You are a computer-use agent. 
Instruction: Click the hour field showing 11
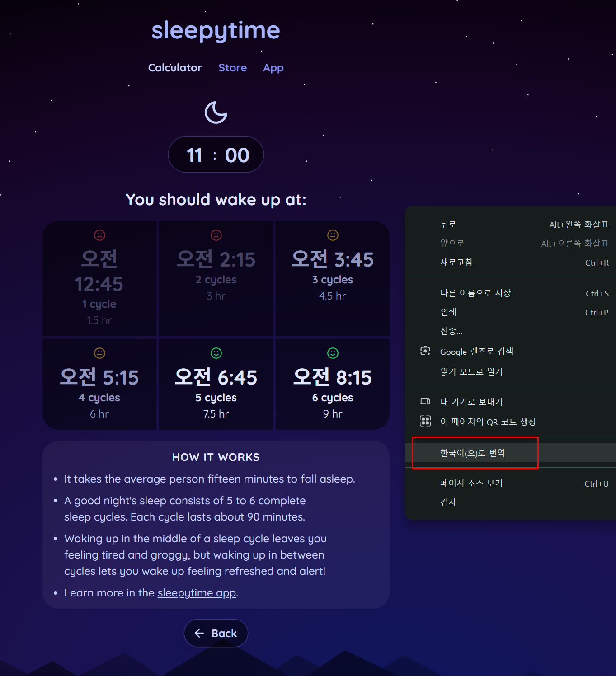[194, 155]
